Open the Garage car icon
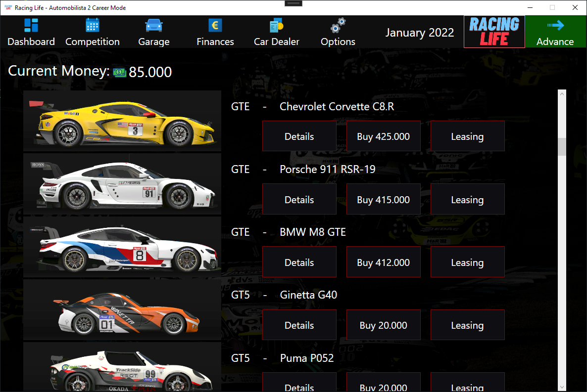The height and width of the screenshot is (392, 587). 154,25
